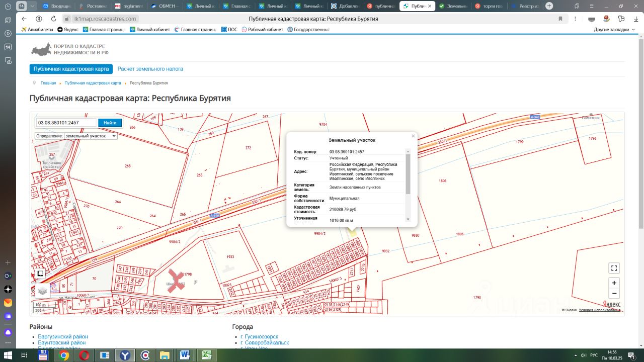This screenshot has height=362, width=644.
Task: Switch the map to fullscreen mode
Action: 613,268
